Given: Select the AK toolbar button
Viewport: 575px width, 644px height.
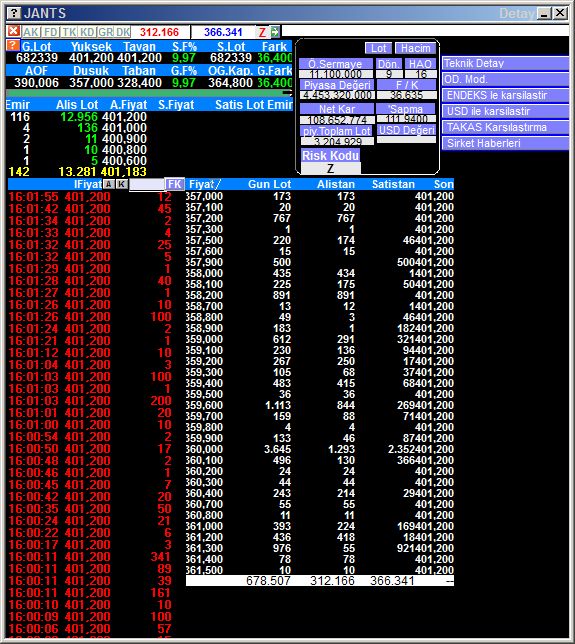Looking at the screenshot, I should point(31,32).
